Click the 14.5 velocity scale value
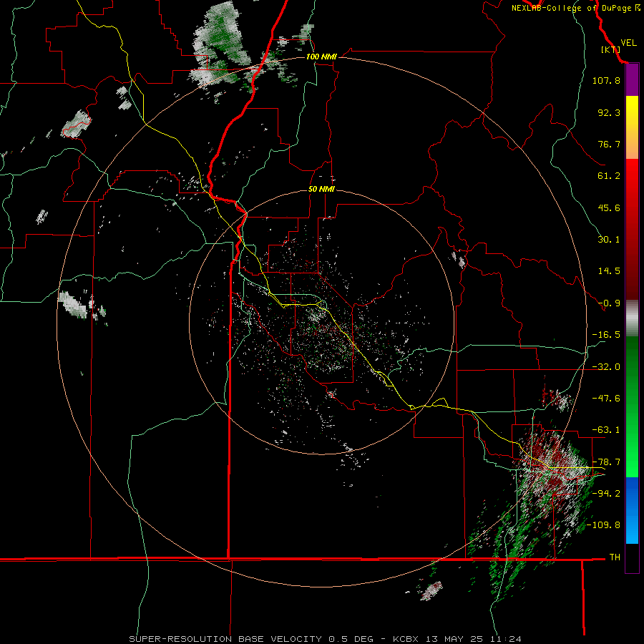This screenshot has height=644, width=644. pyautogui.click(x=609, y=271)
